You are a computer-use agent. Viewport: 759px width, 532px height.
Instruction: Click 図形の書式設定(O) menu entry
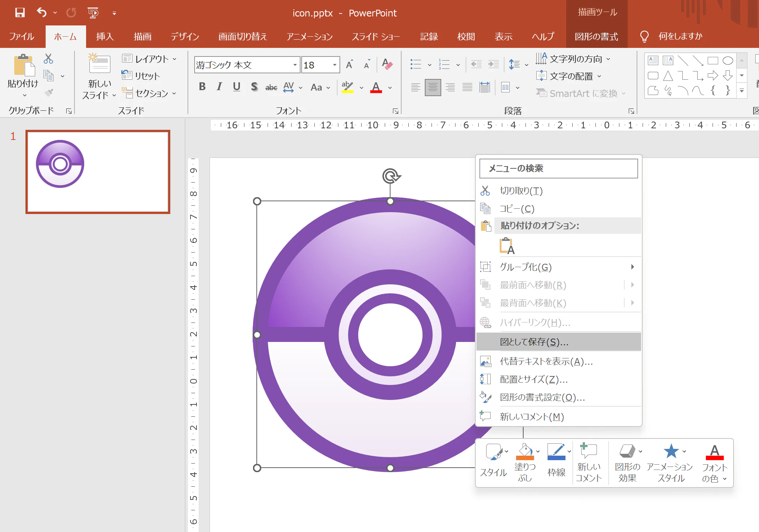pos(559,397)
